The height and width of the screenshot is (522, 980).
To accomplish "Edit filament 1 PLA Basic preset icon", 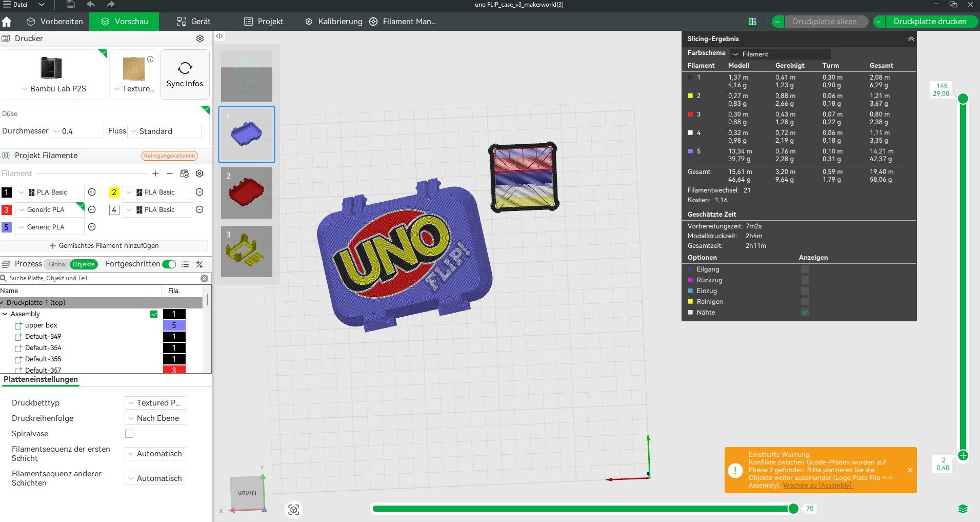I will pyautogui.click(x=92, y=192).
